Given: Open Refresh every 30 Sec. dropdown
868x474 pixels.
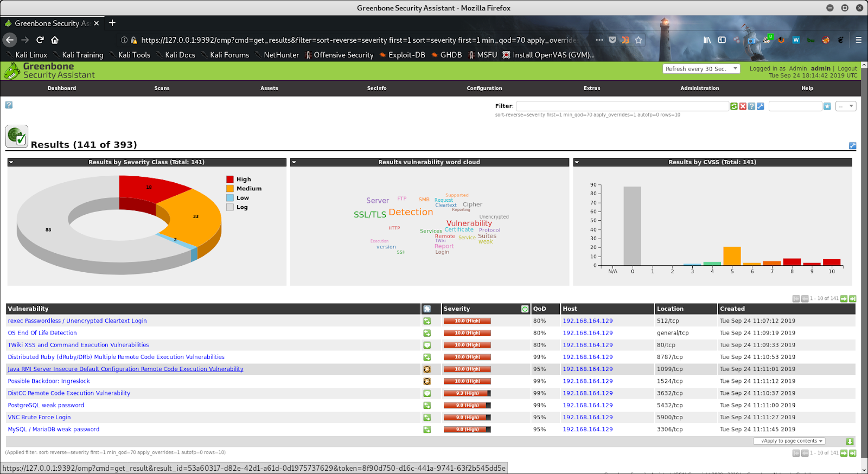Looking at the screenshot, I should pyautogui.click(x=701, y=69).
